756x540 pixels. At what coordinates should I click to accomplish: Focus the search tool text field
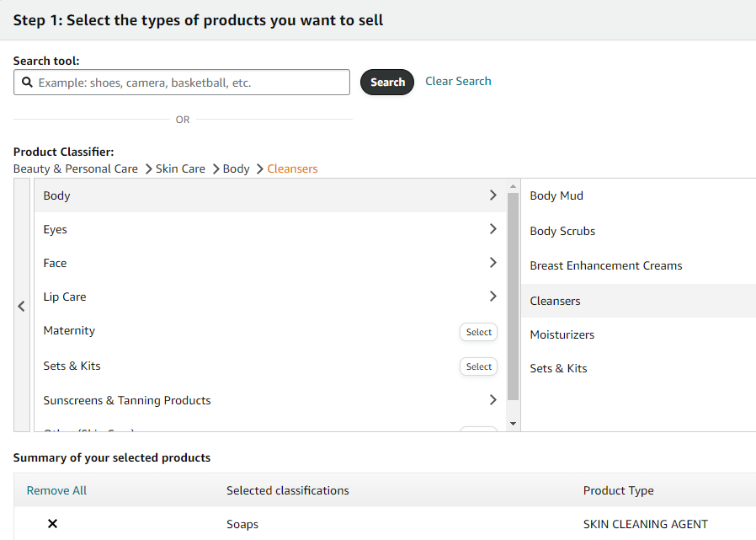point(189,83)
